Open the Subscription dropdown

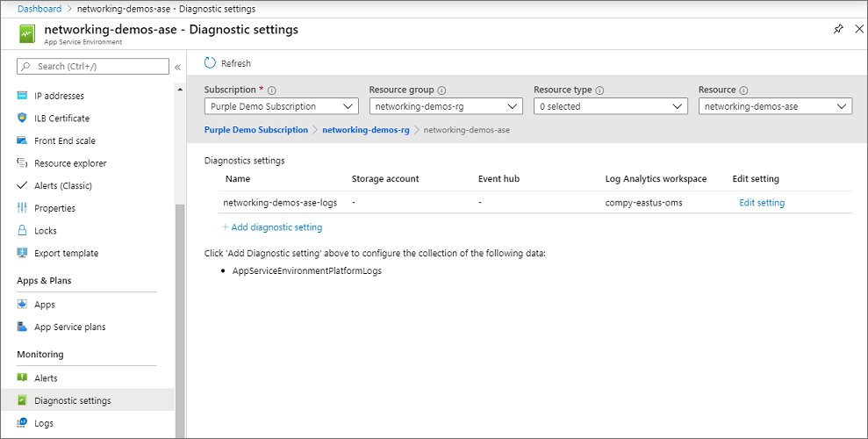[281, 106]
